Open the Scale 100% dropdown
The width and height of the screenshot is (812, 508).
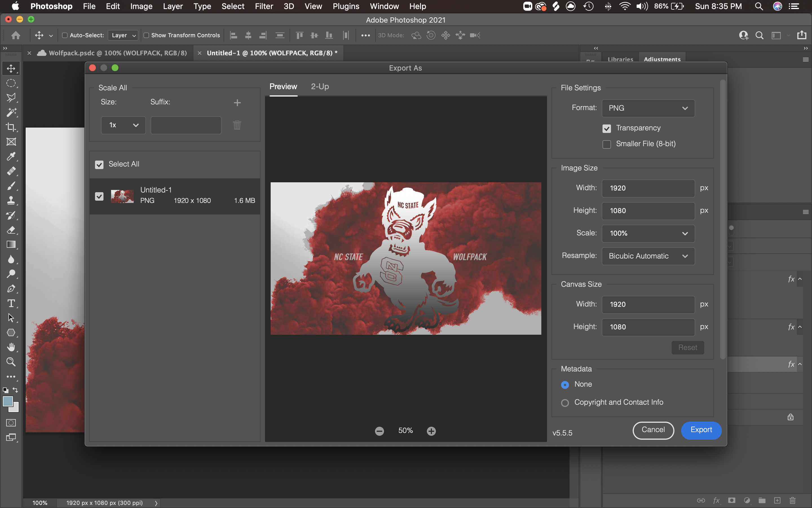click(x=648, y=233)
